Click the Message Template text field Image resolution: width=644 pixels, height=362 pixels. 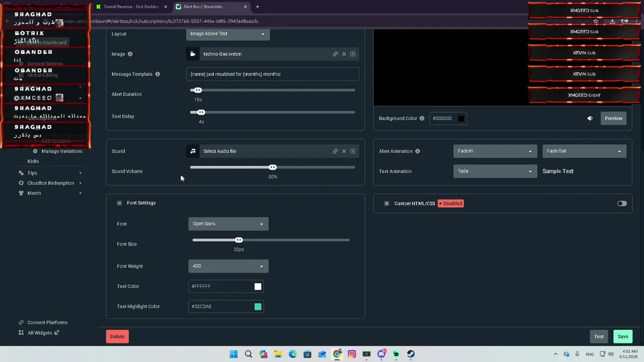(x=272, y=74)
